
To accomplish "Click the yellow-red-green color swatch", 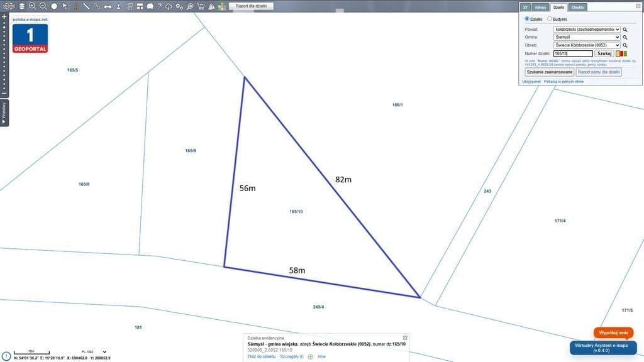I will (x=621, y=53).
